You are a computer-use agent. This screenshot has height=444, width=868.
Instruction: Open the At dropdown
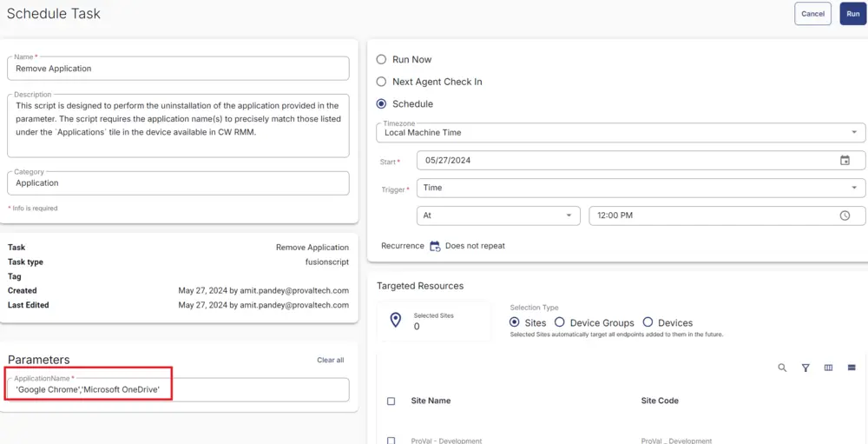point(498,215)
